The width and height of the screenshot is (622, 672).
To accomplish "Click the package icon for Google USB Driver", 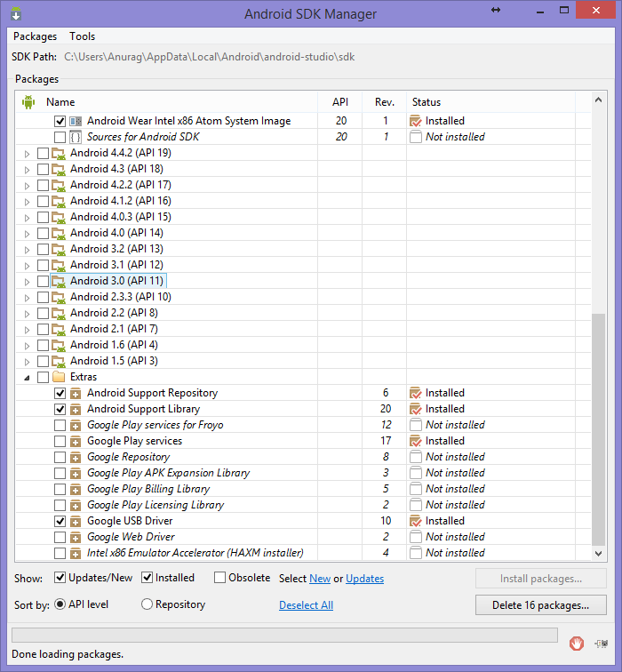I will [x=76, y=521].
